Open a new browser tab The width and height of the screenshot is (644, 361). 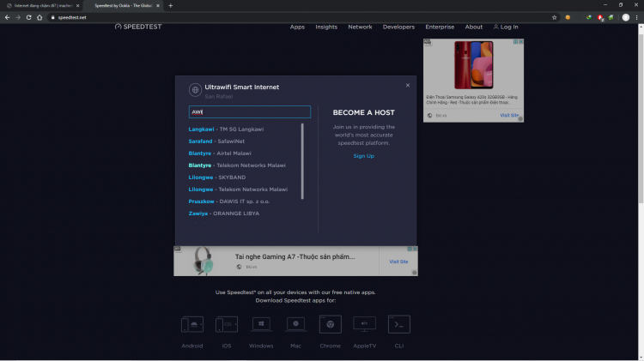tap(171, 6)
